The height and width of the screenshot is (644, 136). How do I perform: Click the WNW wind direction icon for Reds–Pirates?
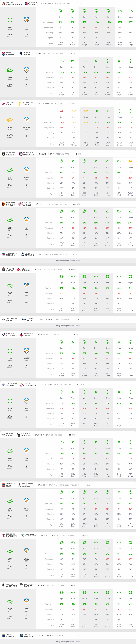tap(26, 120)
